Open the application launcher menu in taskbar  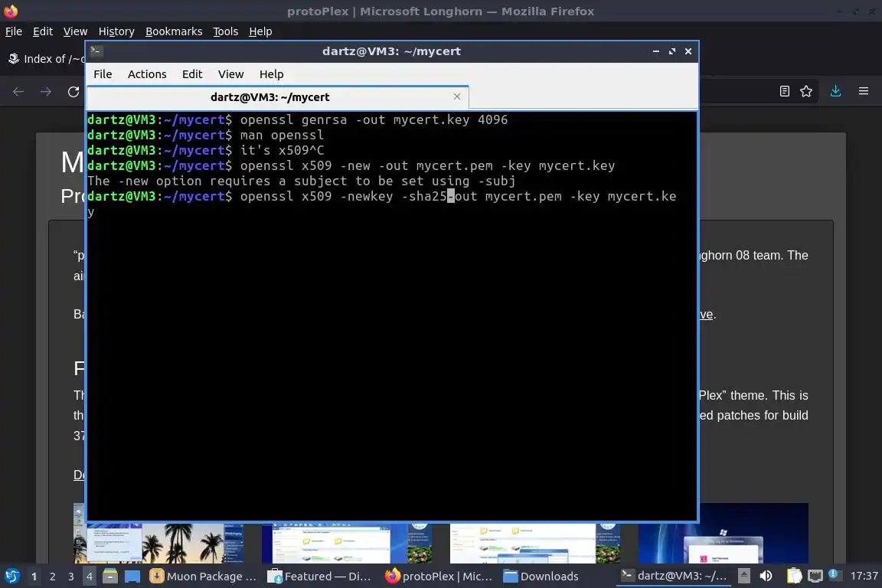[x=11, y=577]
